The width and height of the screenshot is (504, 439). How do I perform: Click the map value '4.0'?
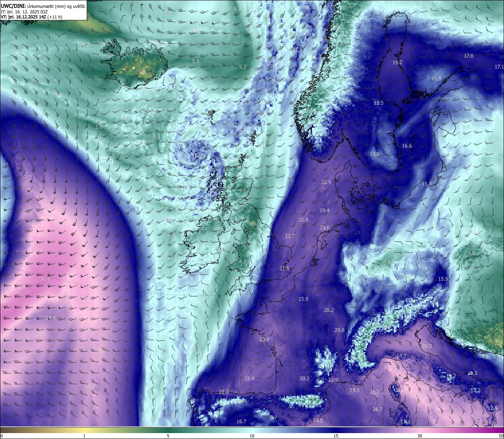tap(471, 253)
